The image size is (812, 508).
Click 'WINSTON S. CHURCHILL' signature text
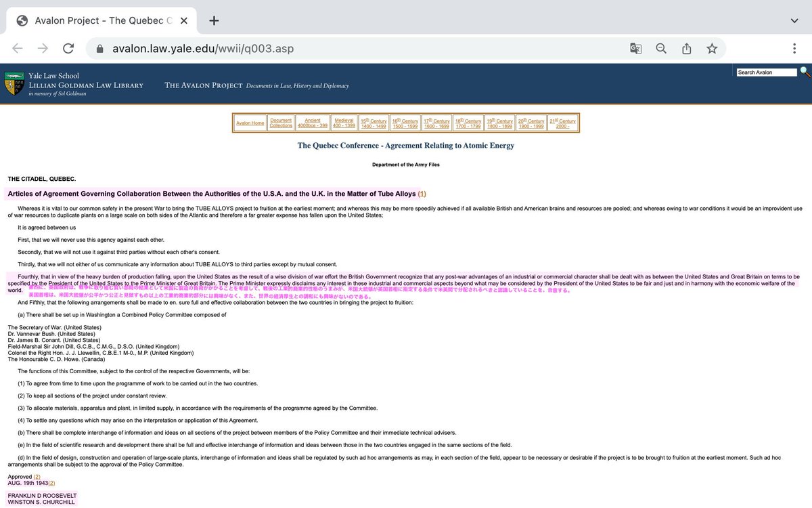click(41, 502)
